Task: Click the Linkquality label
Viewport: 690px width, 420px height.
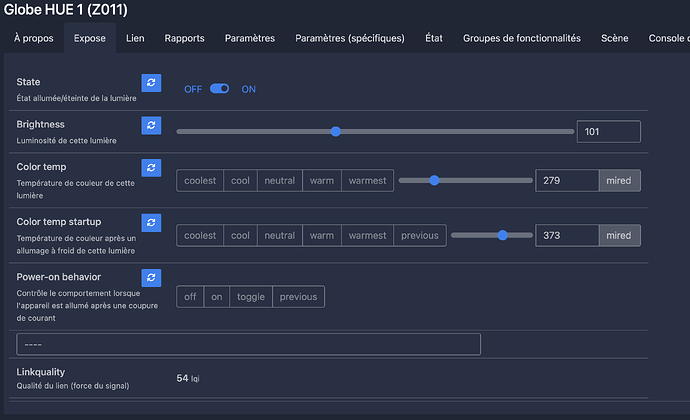Action: coord(40,372)
